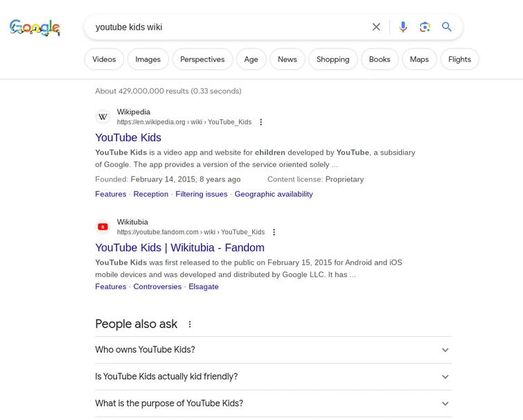Click the Google logo
This screenshot has height=420, width=523.
[35, 28]
